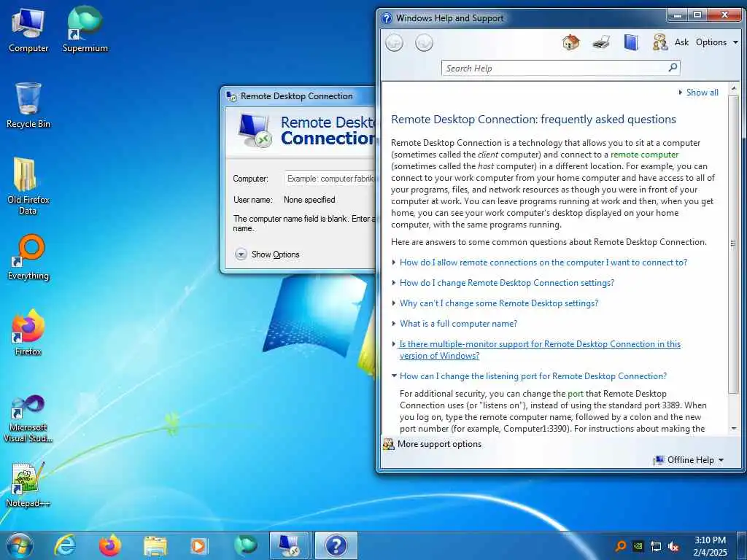This screenshot has width=747, height=560.
Task: Follow the green 'port' glossary link
Action: [x=576, y=394]
